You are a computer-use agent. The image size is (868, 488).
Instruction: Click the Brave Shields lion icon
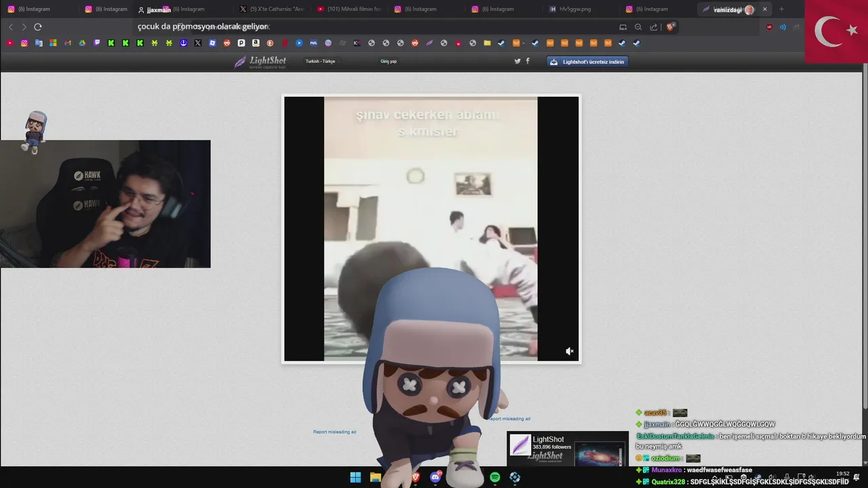670,27
